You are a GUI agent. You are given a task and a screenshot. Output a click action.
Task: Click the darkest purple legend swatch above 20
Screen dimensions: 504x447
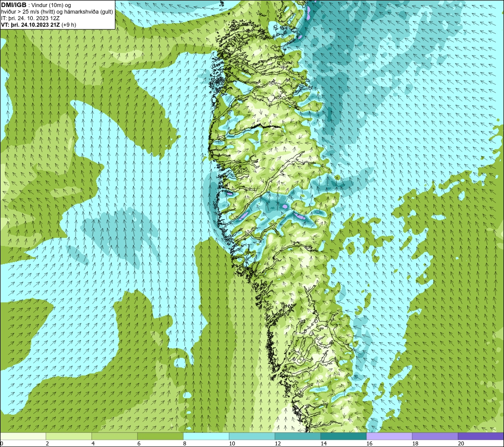click(x=481, y=436)
